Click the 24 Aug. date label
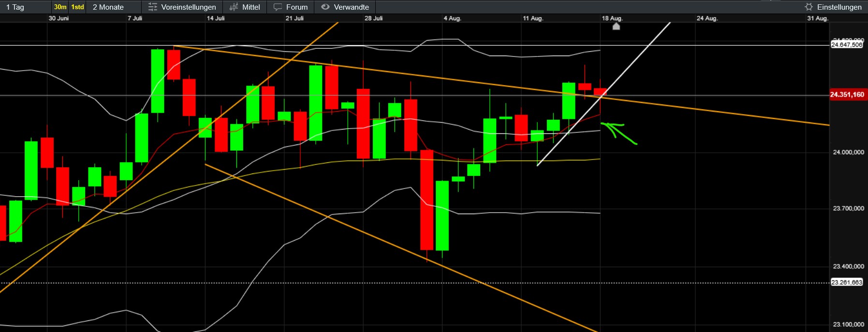This screenshot has height=332, width=868. point(707,18)
